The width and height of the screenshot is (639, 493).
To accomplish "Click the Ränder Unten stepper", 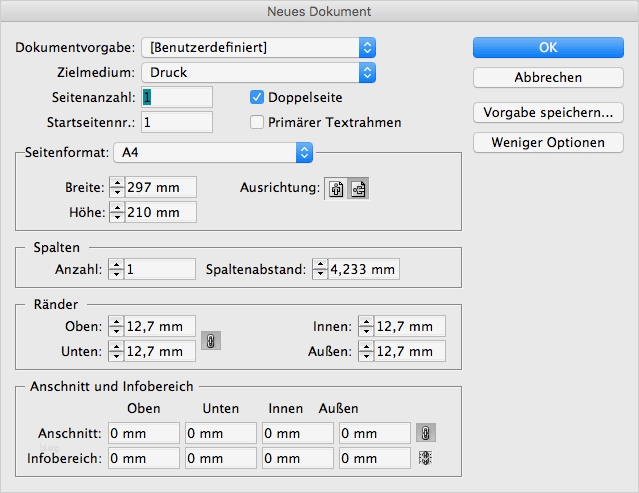I will tap(116, 351).
